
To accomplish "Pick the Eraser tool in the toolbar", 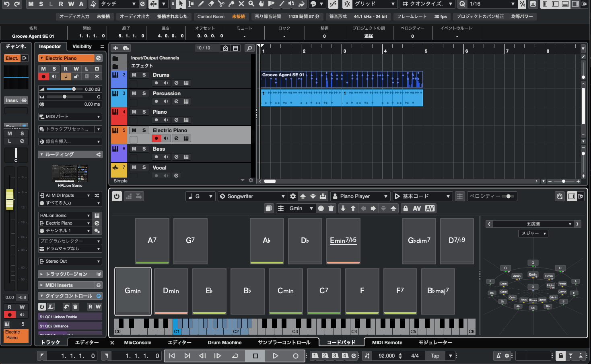I will click(x=211, y=4).
